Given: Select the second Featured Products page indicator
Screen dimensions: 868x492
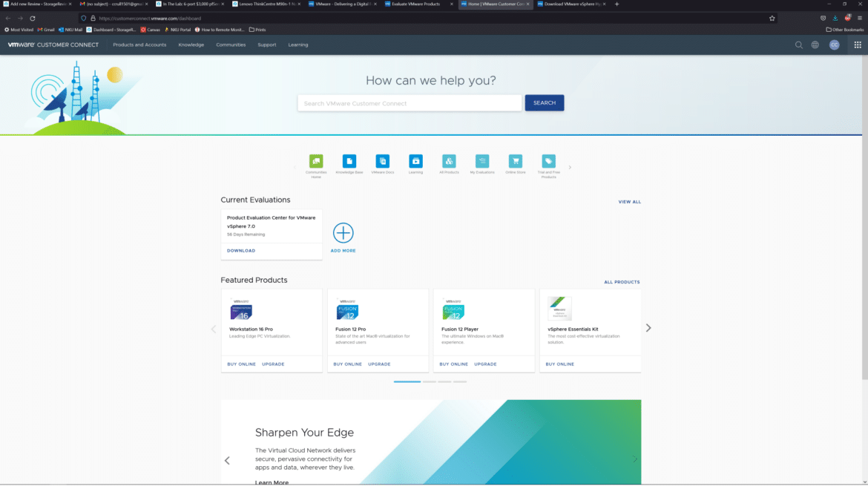Looking at the screenshot, I should point(430,382).
